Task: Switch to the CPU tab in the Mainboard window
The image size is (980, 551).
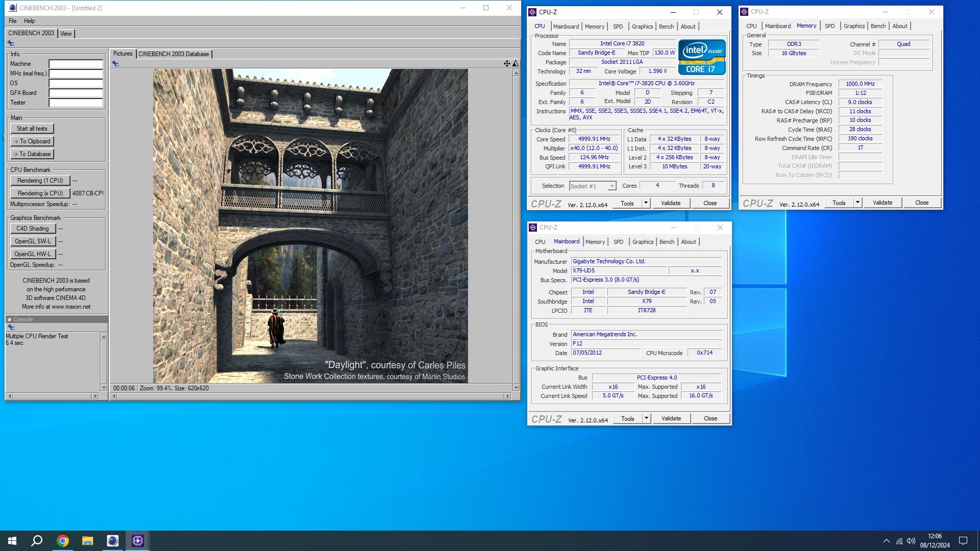Action: click(540, 242)
